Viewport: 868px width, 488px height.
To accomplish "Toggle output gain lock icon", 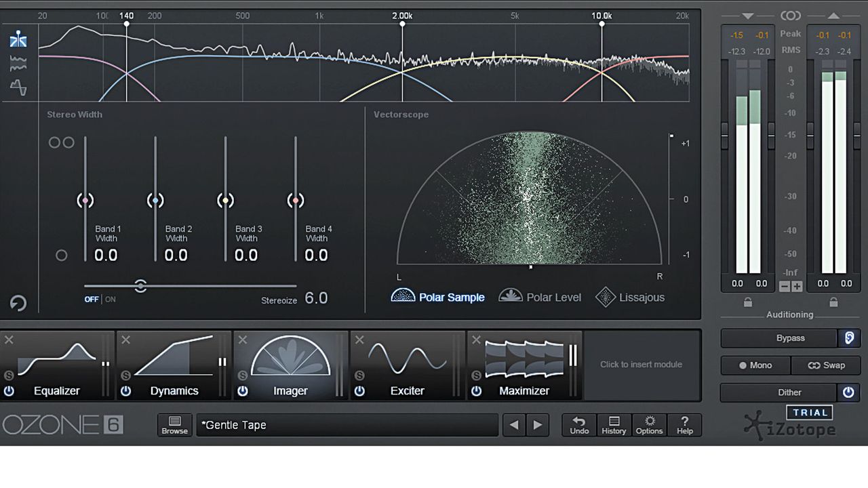I will 833,302.
